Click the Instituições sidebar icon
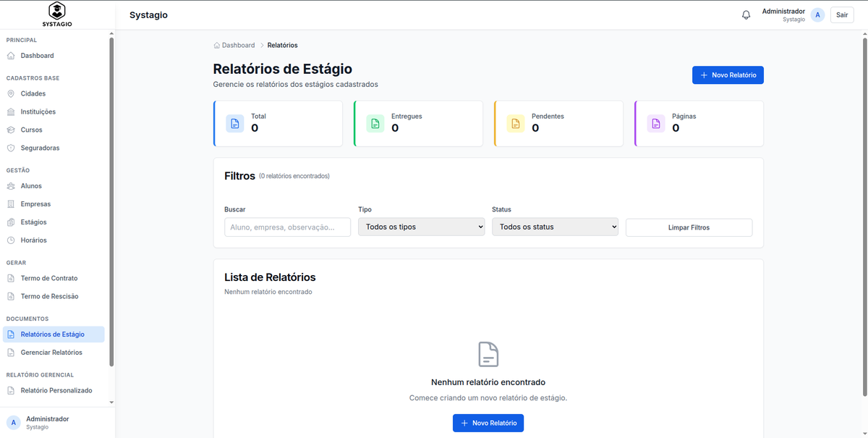This screenshot has height=438, width=868. [13, 111]
